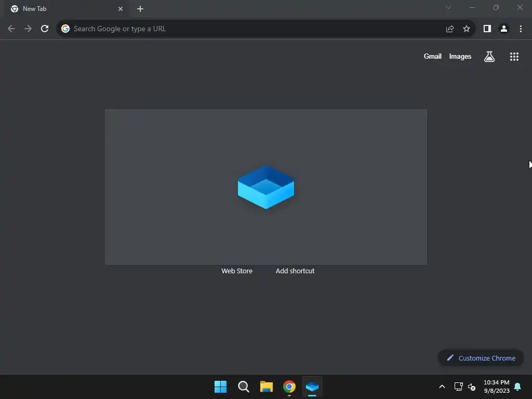Click the blue Sandbox logo in center

266,187
